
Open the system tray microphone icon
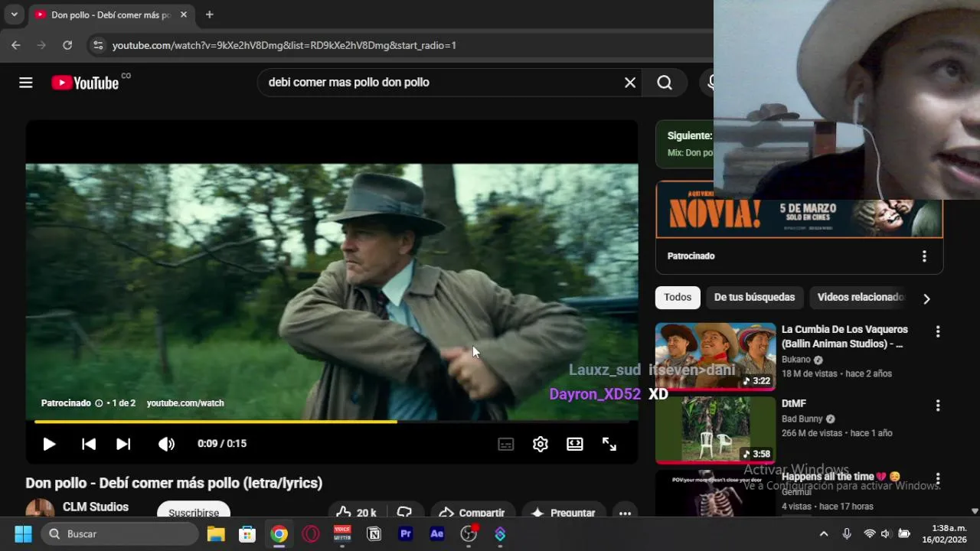(x=847, y=534)
